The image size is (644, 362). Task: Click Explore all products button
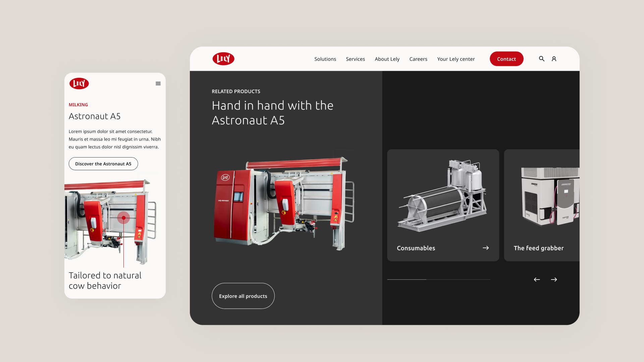tap(243, 296)
